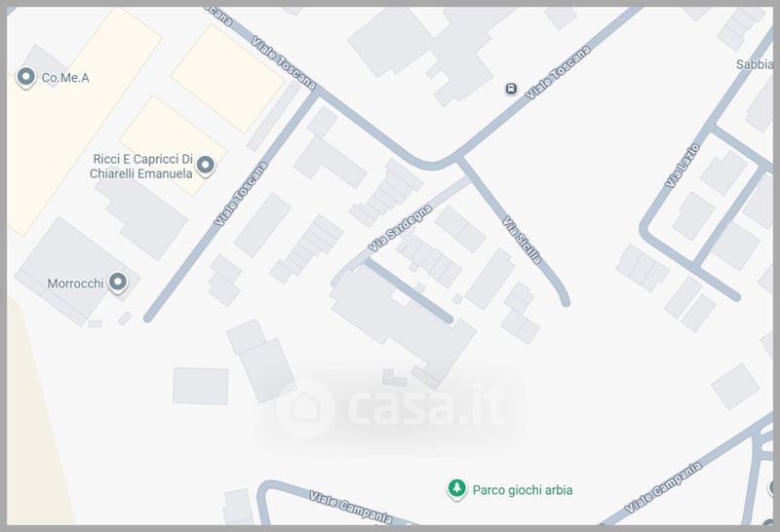Click the casa.it house logo watermark
Screen dimensions: 780x532
tap(304, 408)
